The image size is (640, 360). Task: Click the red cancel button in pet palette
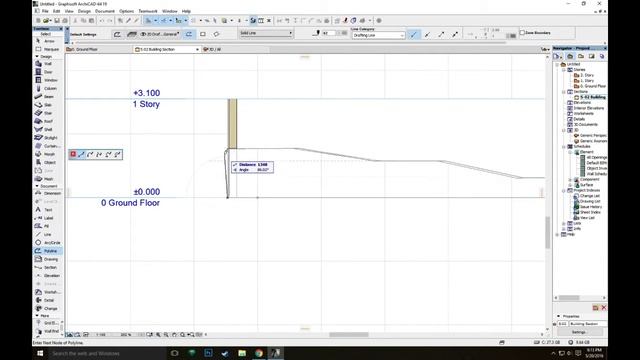tap(73, 154)
